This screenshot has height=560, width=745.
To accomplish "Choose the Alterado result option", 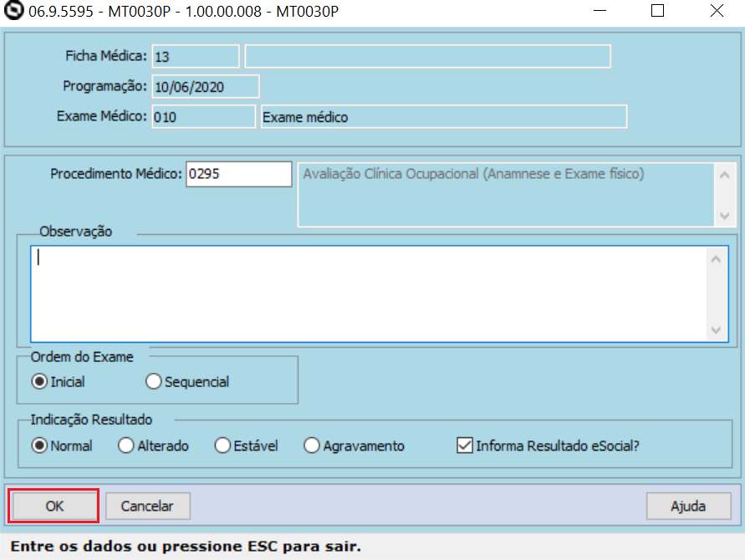I will tap(127, 445).
